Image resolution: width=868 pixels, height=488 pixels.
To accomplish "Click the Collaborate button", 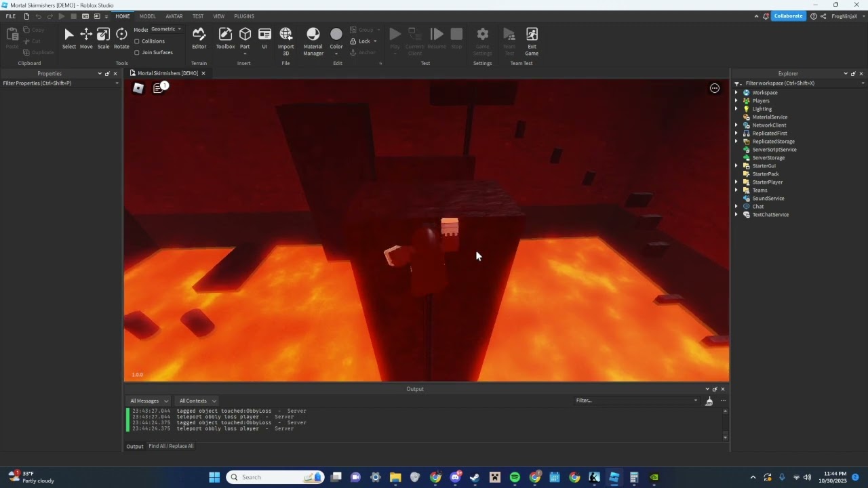I will click(788, 16).
